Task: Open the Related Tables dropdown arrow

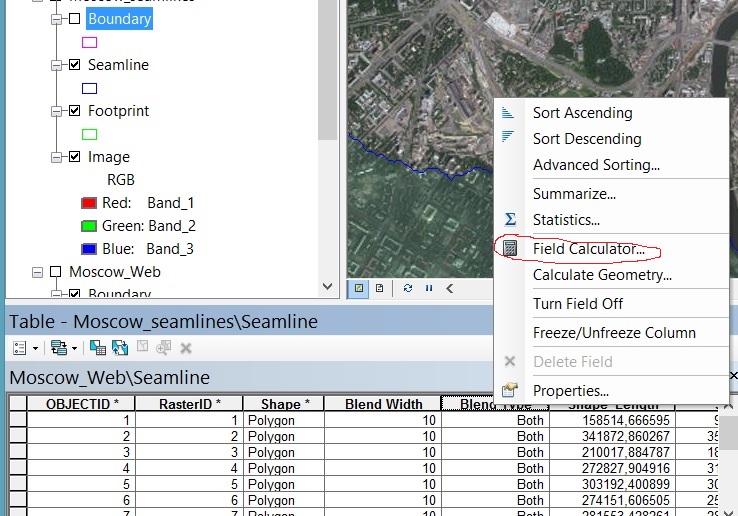Action: [74, 349]
